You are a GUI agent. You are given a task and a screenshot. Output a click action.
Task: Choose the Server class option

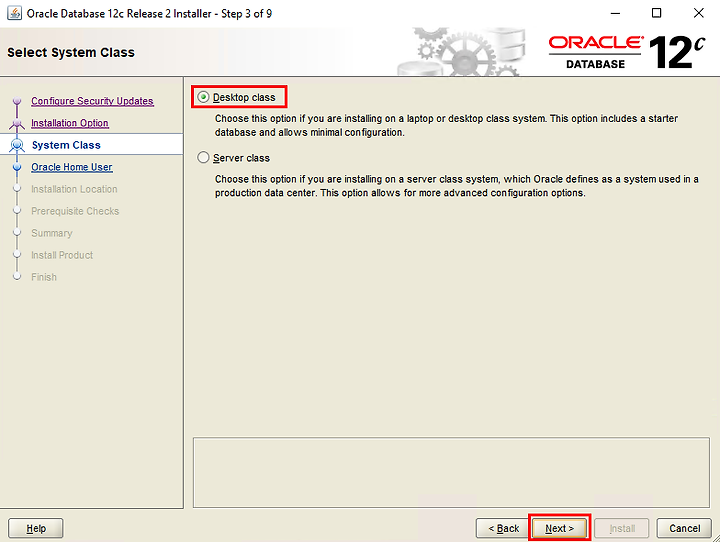point(203,158)
